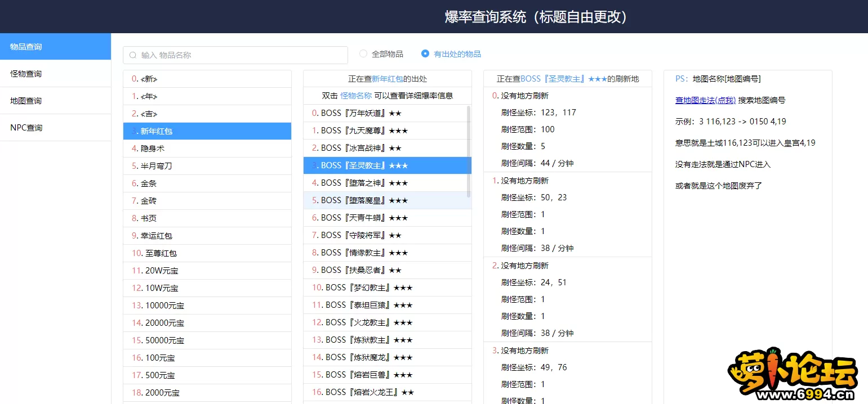Select item 13. 10000元宝
The height and width of the screenshot is (404, 868).
click(207, 306)
